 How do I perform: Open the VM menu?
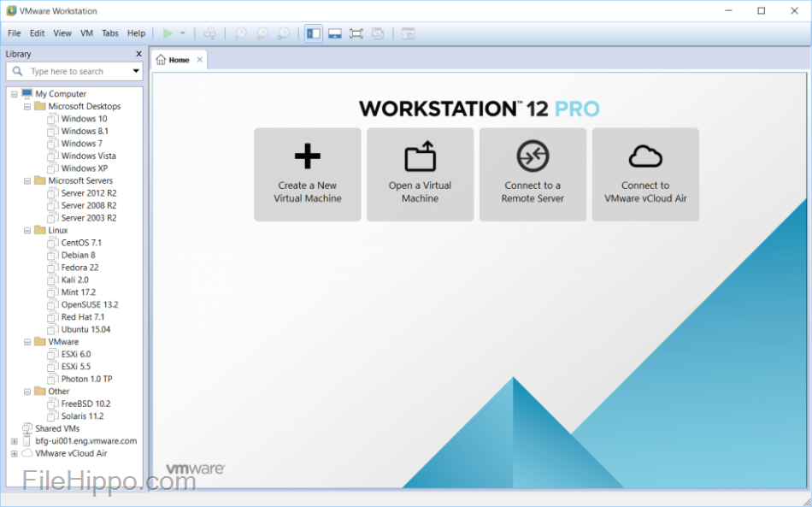pyautogui.click(x=86, y=33)
